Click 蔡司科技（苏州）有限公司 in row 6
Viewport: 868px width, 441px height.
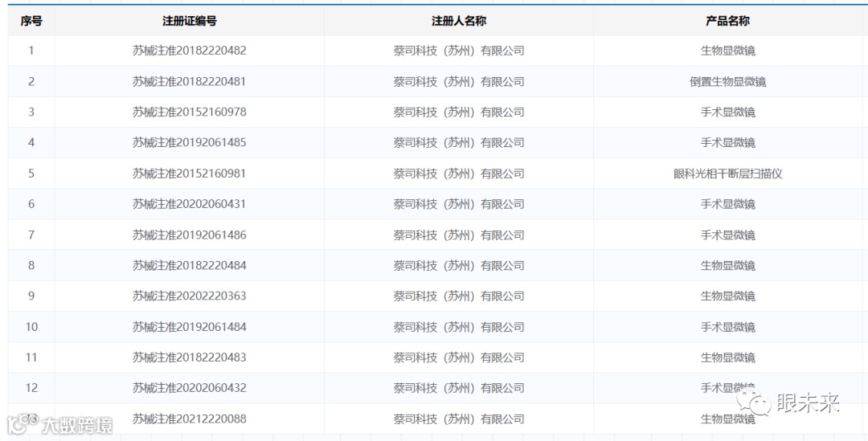tap(458, 203)
